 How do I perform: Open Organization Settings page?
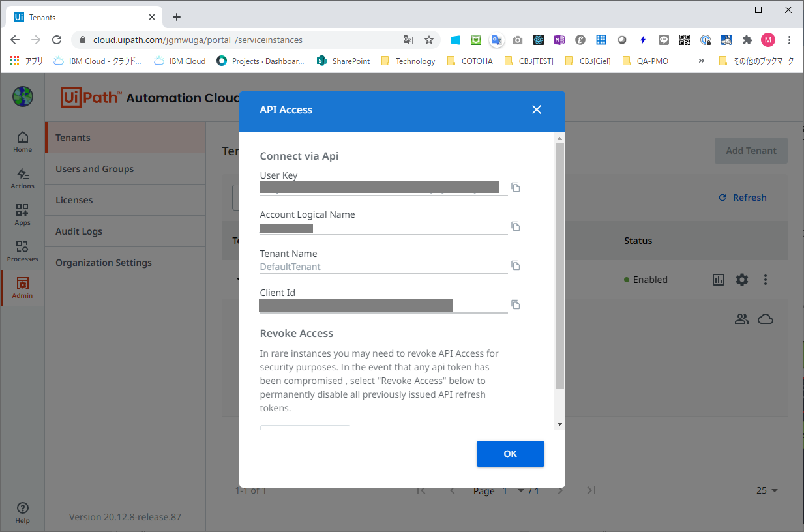(x=104, y=263)
